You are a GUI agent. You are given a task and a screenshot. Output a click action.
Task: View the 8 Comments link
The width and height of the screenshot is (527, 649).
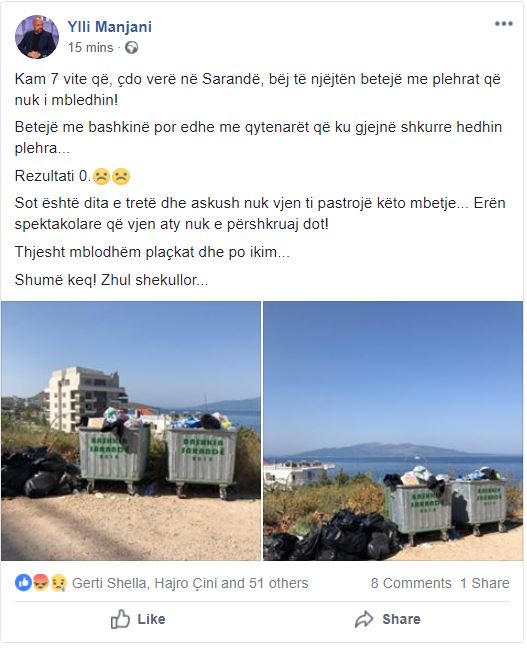click(411, 583)
